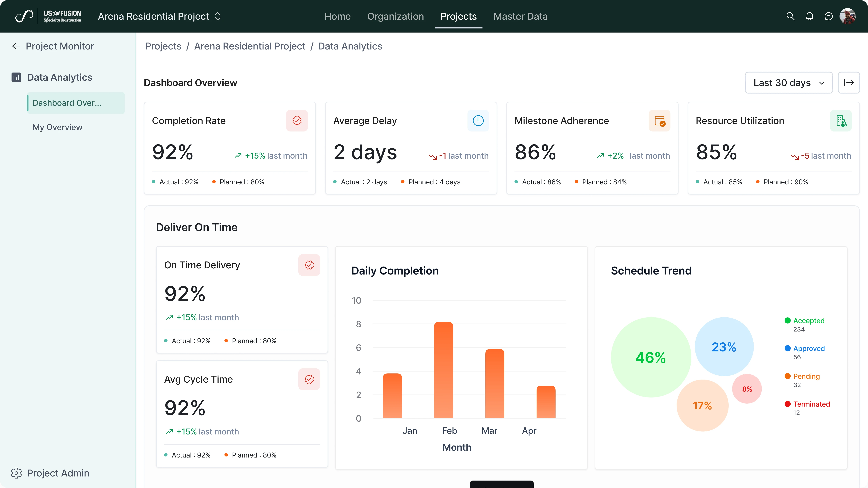Click the Milestone Adherence card icon
Viewport: 868px width, 488px height.
tap(659, 121)
